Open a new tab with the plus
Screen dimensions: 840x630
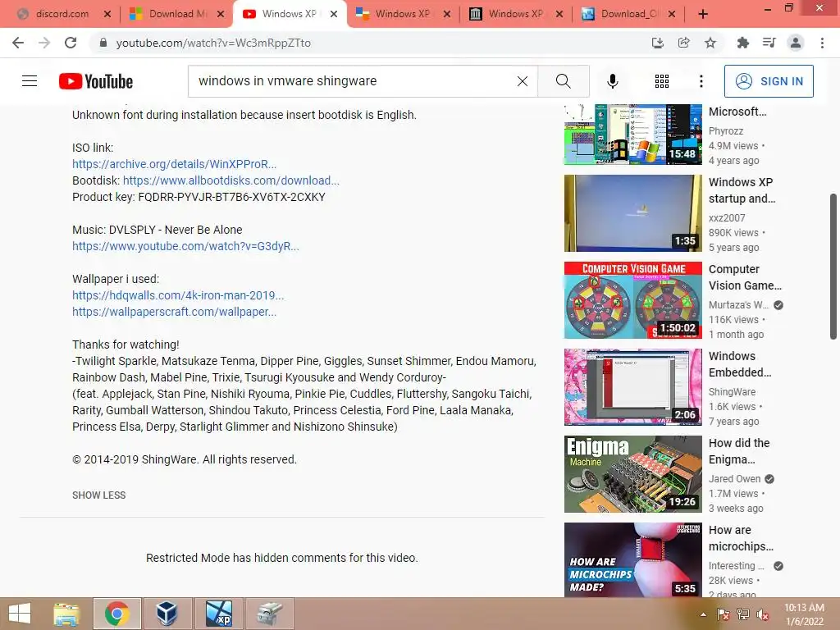click(703, 14)
